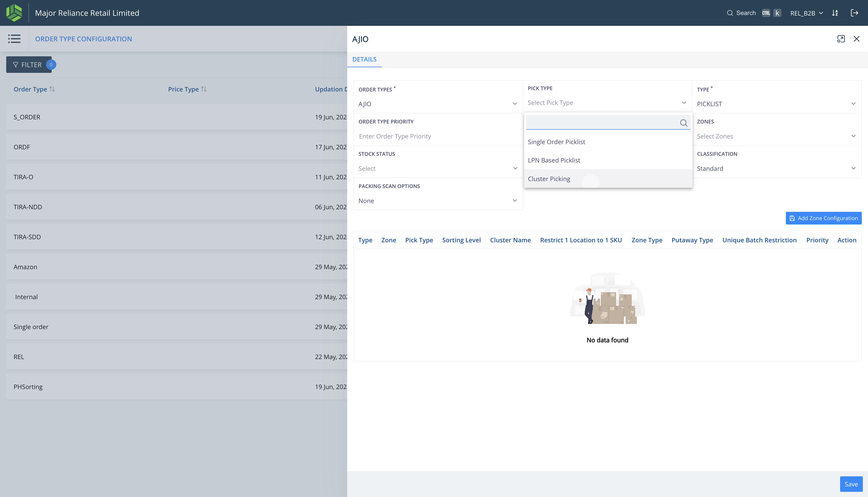Select the TIRA-NDD row
Screen dimensions: 868x497
click(x=176, y=207)
